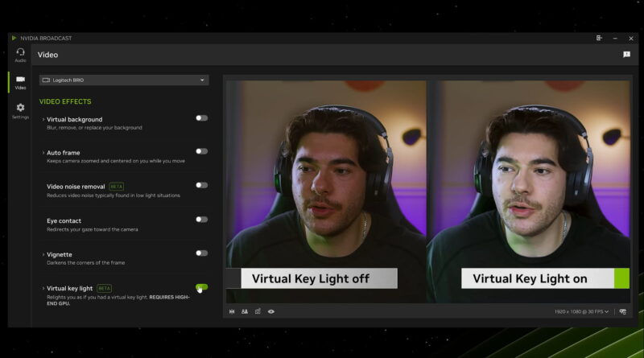This screenshot has width=644, height=358.
Task: Click the third preview toolbar icon
Action: [258, 311]
